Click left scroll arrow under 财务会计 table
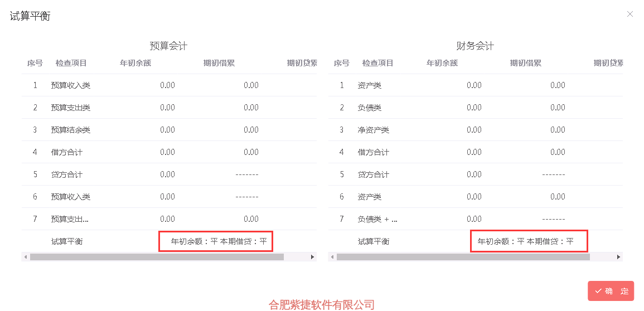Viewport: 644px width, 311px height. (332, 257)
